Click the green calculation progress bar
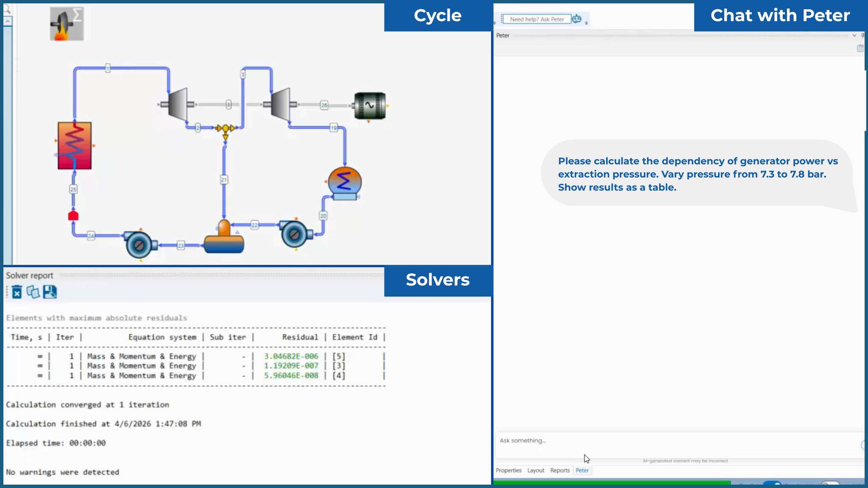This screenshot has height=488, width=868. point(612,482)
